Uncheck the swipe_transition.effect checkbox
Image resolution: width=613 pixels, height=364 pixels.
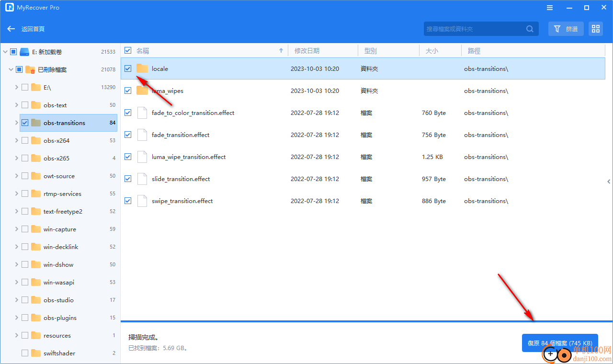tap(128, 201)
